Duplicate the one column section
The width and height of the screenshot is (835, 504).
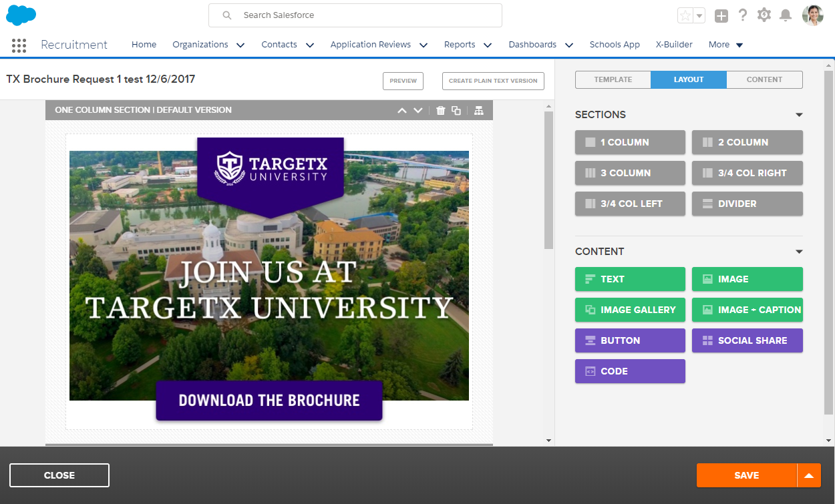(x=456, y=110)
